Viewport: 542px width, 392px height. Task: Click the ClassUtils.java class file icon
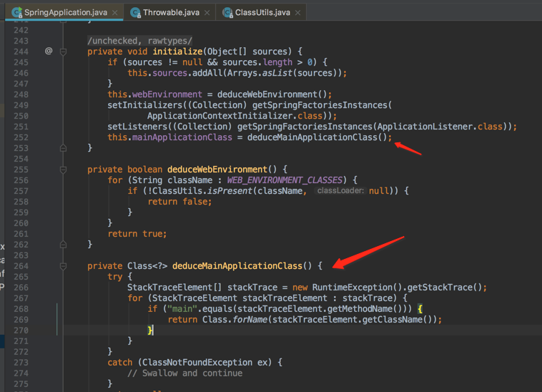click(227, 13)
